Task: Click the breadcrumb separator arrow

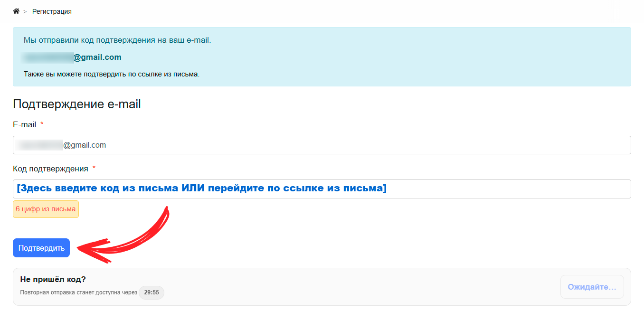Action: click(25, 11)
